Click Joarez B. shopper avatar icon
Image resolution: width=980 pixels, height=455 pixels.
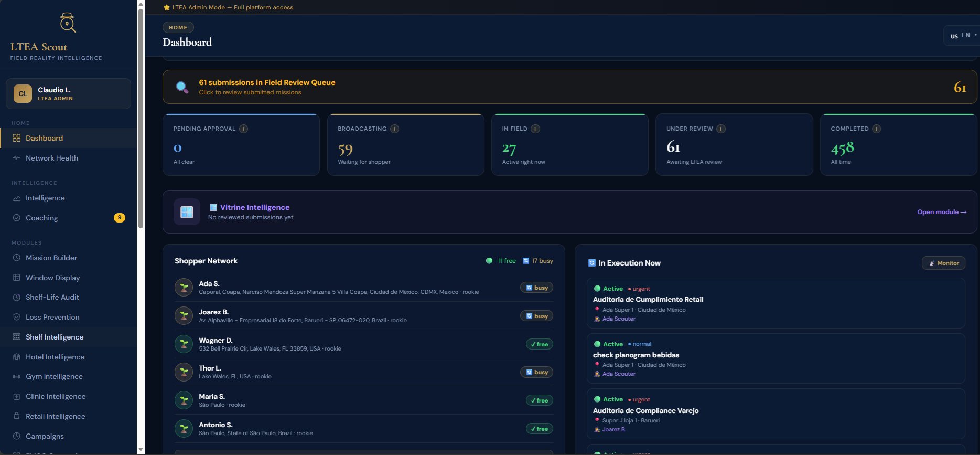pos(184,316)
